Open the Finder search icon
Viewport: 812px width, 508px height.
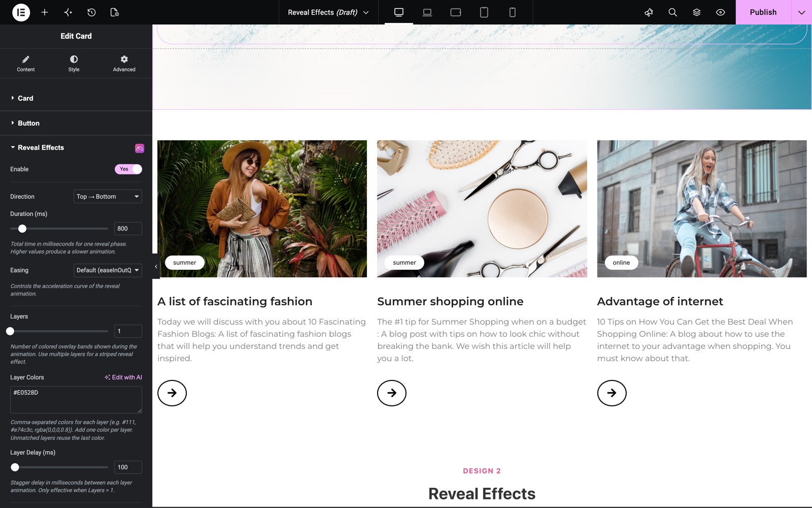click(x=672, y=12)
